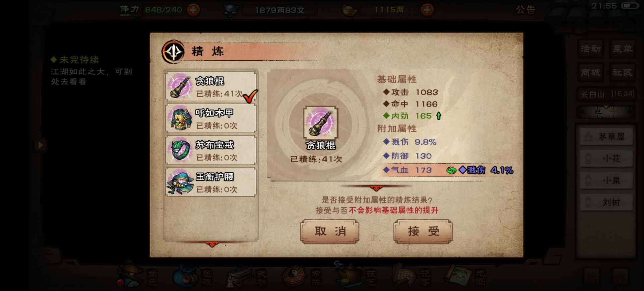Viewport: 644px width, 291px height.
Task: Click green swap arrows icon
Action: [x=451, y=170]
